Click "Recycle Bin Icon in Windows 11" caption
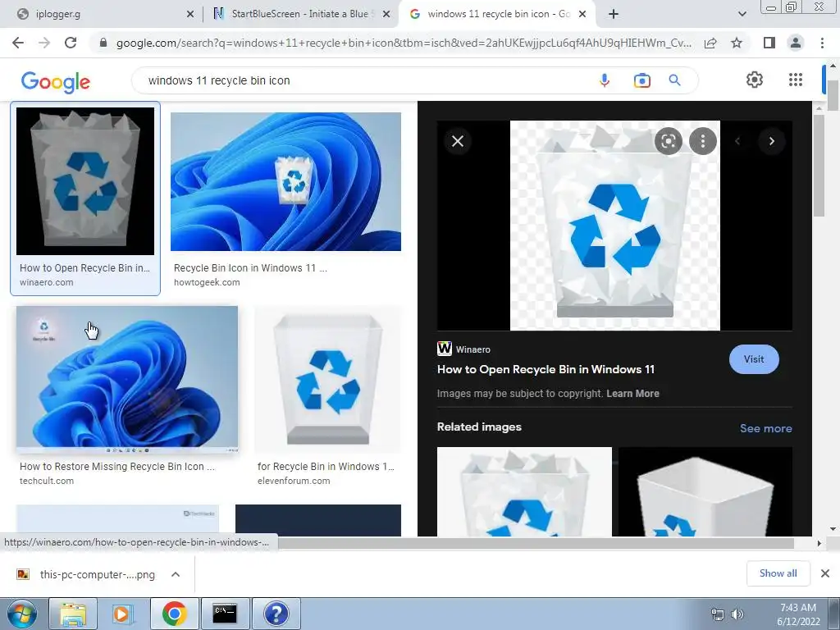The height and width of the screenshot is (630, 840). 250,268
